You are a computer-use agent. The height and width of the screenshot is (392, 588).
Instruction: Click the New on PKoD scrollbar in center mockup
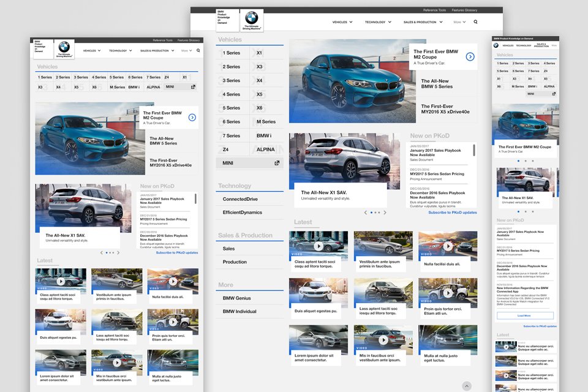coord(474,150)
